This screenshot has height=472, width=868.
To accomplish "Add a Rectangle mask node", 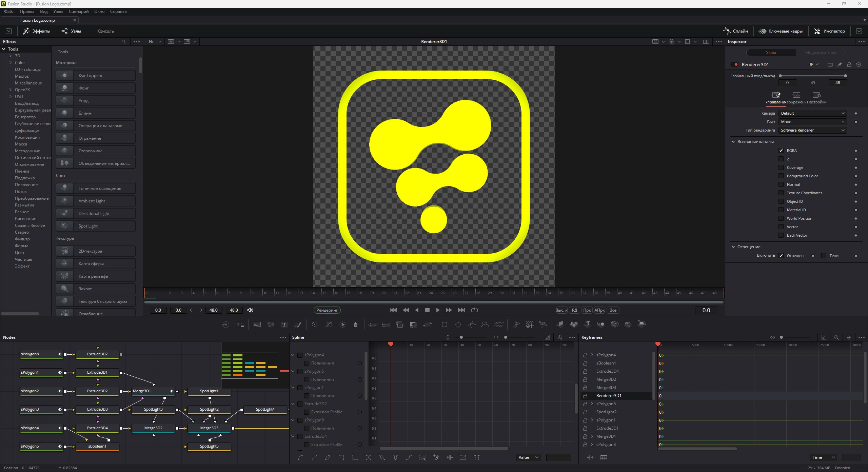I will click(444, 324).
